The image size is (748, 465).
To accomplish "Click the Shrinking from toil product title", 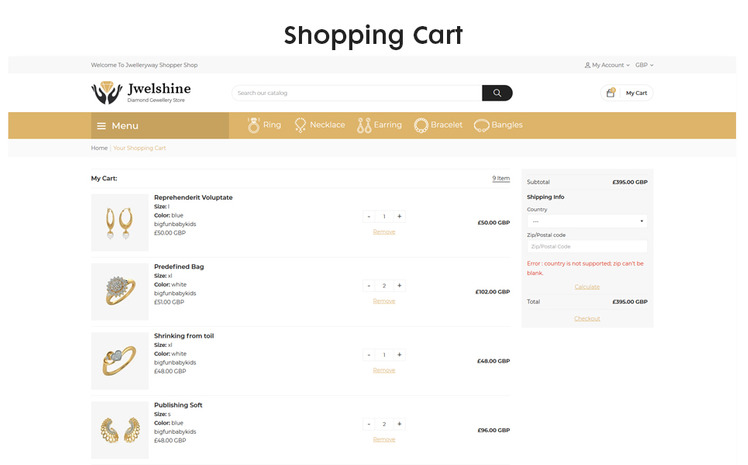I will tap(184, 336).
